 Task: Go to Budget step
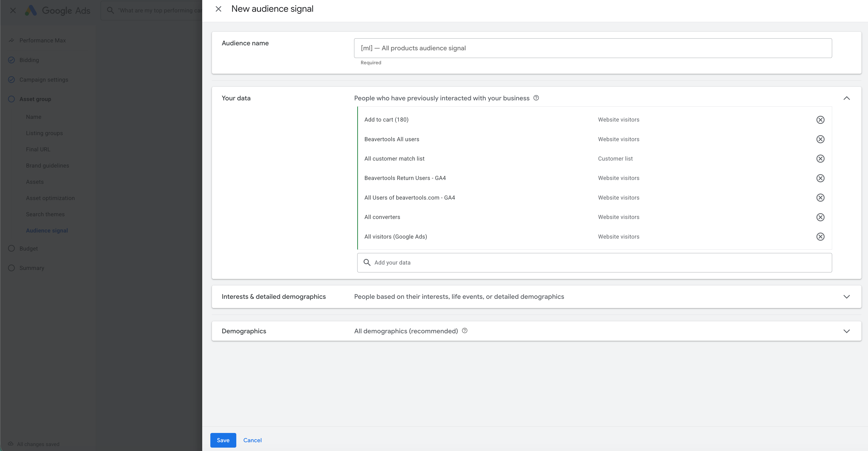(x=29, y=248)
